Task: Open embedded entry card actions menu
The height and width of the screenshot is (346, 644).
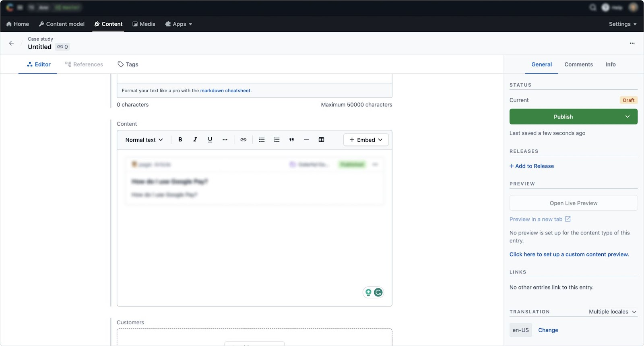Action: (375, 164)
